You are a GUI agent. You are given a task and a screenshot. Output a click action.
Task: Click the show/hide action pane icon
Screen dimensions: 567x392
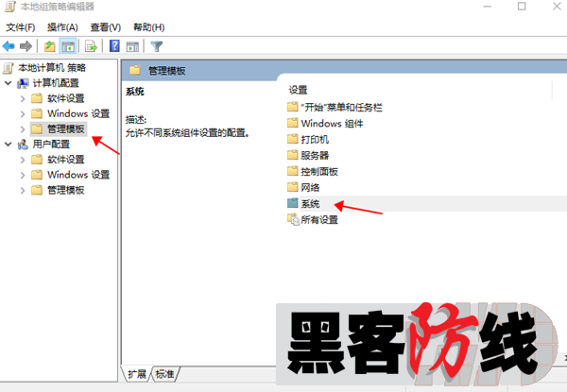[x=132, y=46]
